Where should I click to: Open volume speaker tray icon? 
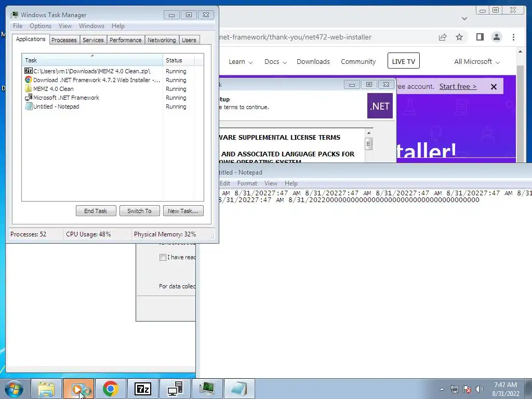coord(480,389)
